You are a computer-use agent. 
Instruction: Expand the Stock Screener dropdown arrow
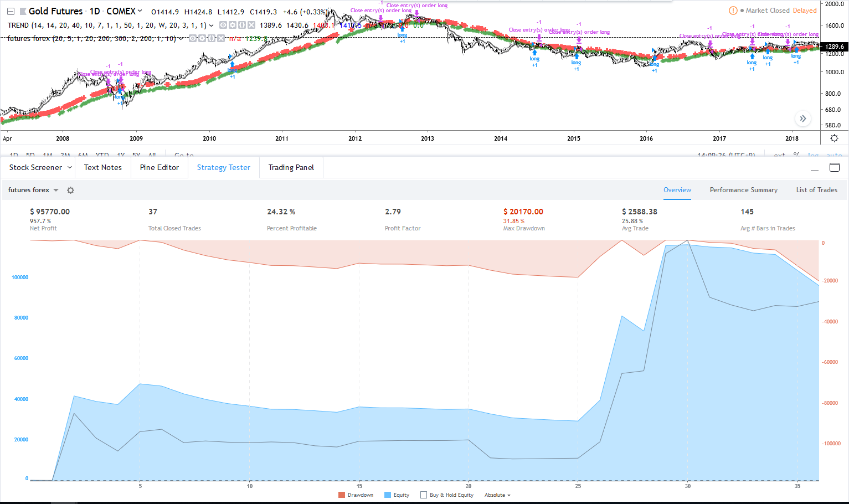point(70,167)
